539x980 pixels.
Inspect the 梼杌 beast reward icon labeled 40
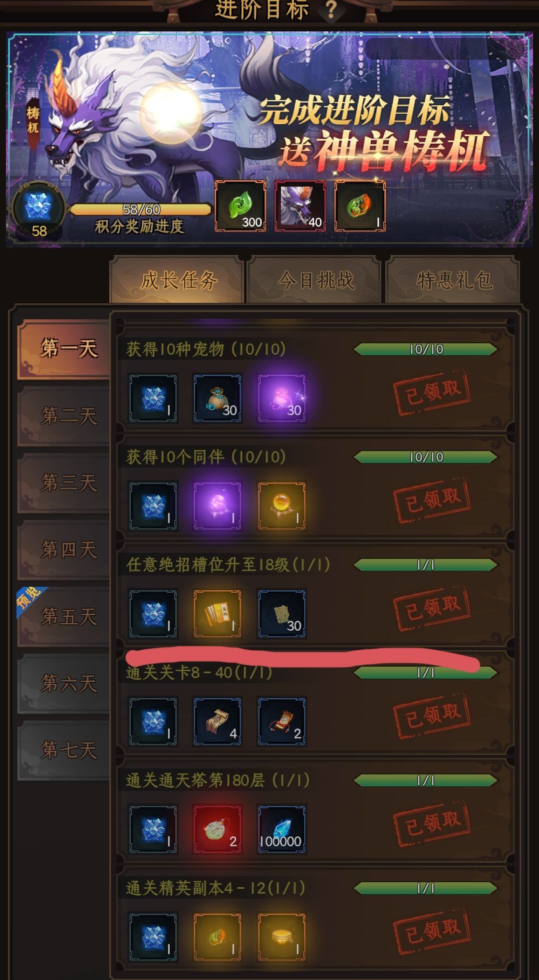pos(300,206)
